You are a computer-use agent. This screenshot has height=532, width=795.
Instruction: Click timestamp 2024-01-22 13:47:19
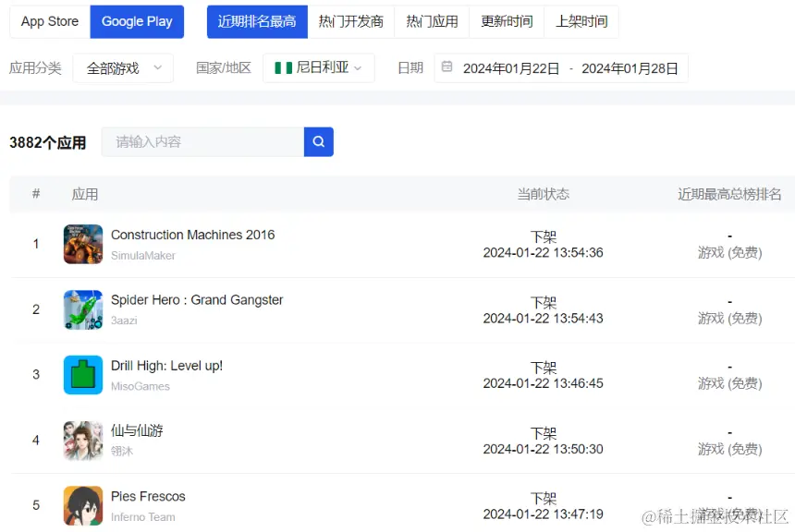click(x=543, y=514)
